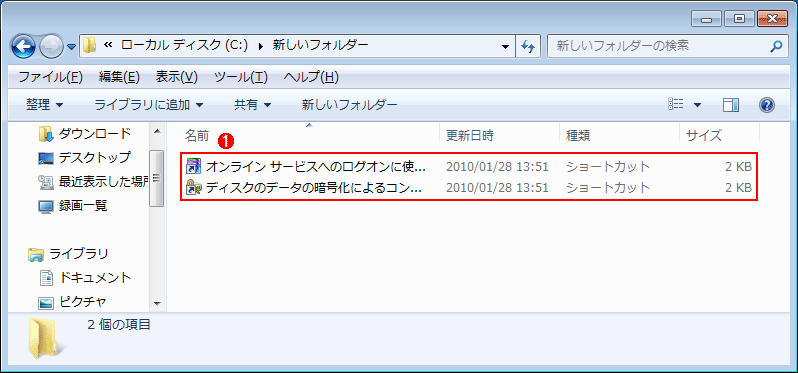Click navigation pane scrollbar down arrow

coord(157,304)
